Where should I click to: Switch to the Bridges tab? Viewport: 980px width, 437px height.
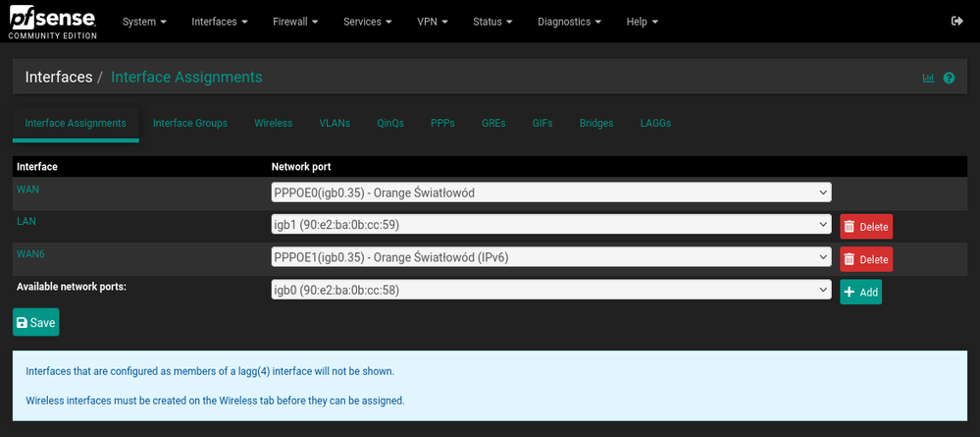tap(596, 123)
